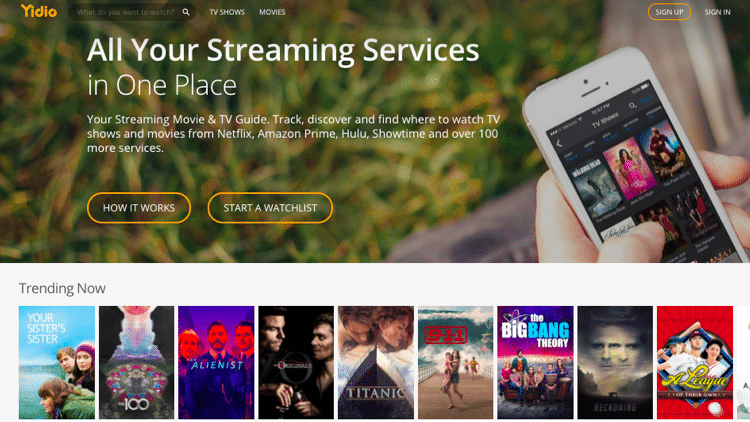Viewport: 750px width, 422px height.
Task: Click the How It Works button
Action: point(139,208)
